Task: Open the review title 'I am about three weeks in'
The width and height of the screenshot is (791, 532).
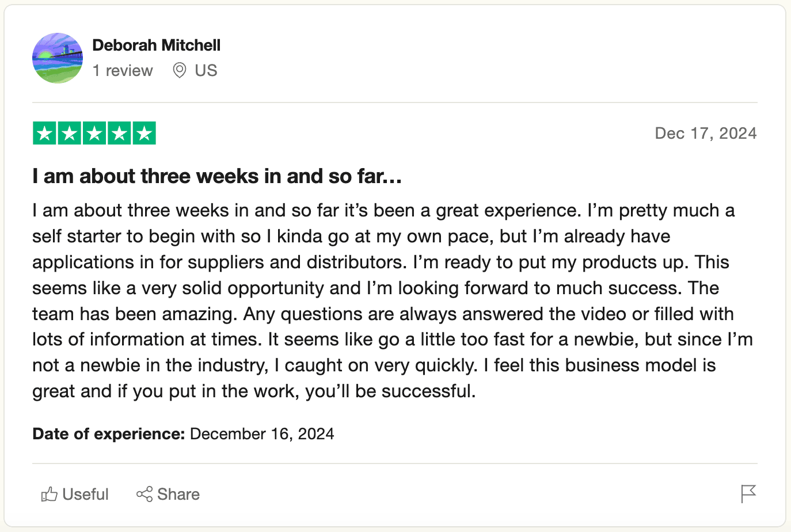Action: point(216,176)
